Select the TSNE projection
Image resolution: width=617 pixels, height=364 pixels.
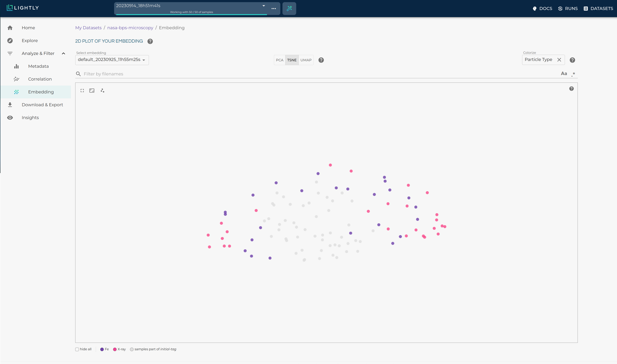[x=292, y=60]
